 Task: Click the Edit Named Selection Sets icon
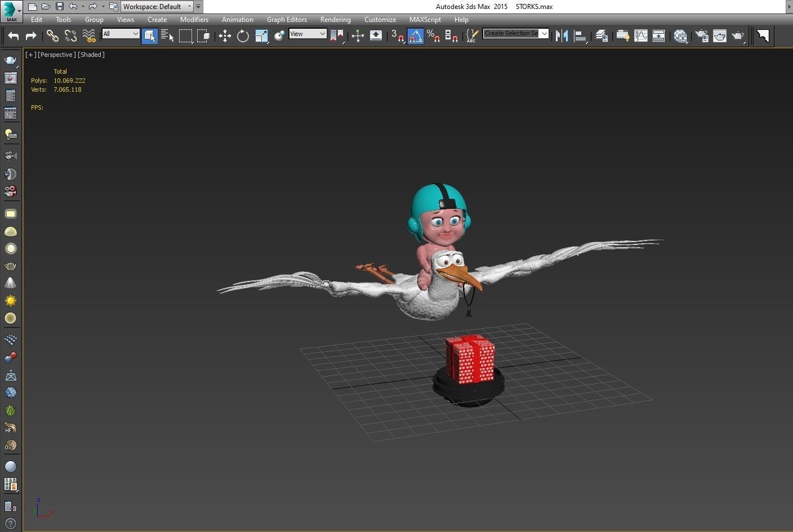[x=472, y=36]
